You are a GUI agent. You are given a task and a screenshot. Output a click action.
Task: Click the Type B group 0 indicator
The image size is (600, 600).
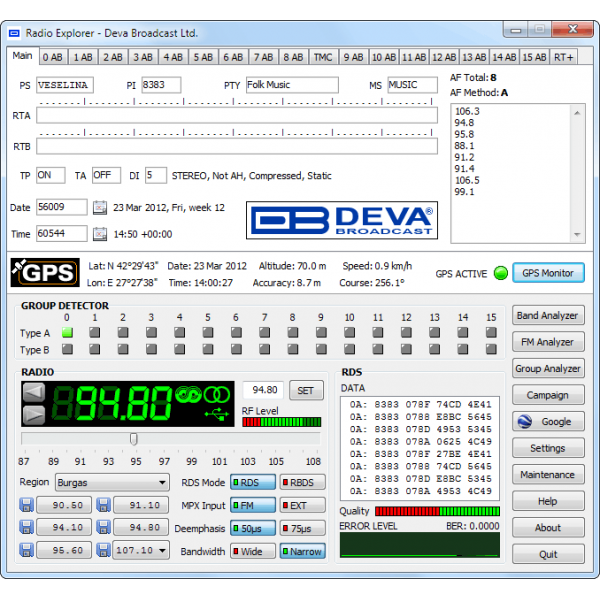(x=67, y=349)
